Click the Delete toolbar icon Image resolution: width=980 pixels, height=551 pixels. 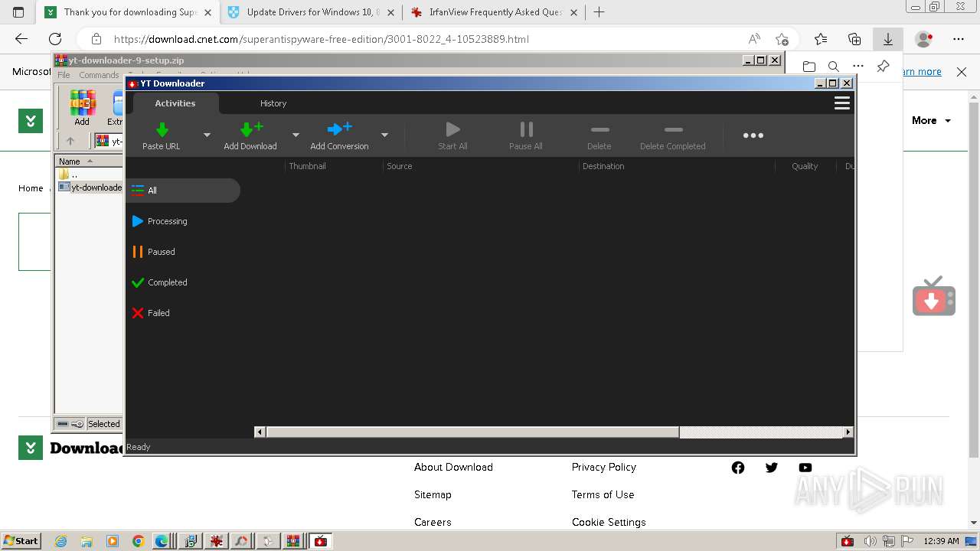click(599, 129)
